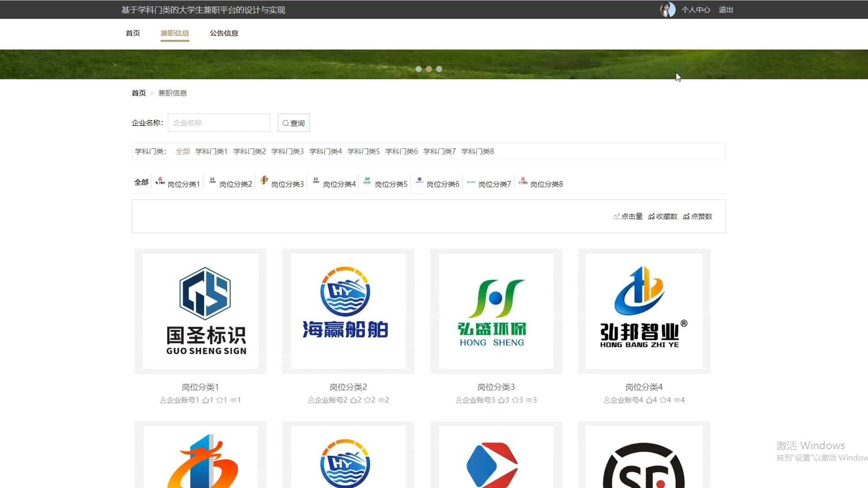This screenshot has width=868, height=488.
Task: Click the 岗位分类1 category icon
Action: (160, 181)
